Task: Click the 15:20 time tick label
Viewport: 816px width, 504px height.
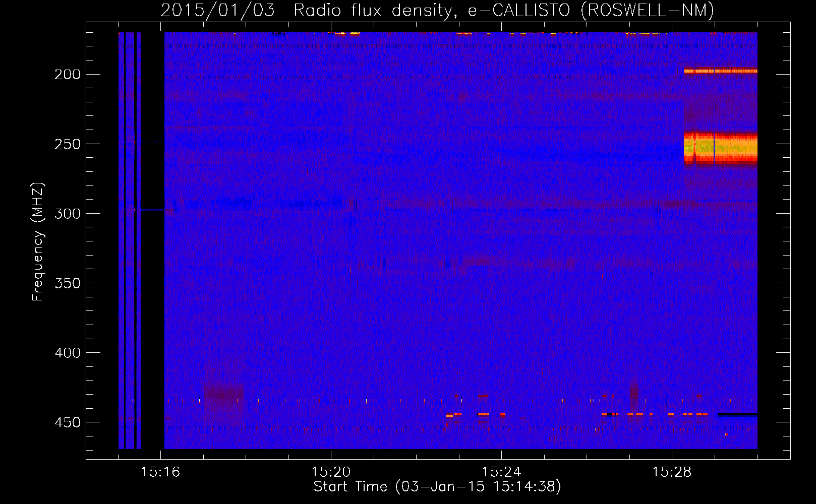Action: [331, 472]
